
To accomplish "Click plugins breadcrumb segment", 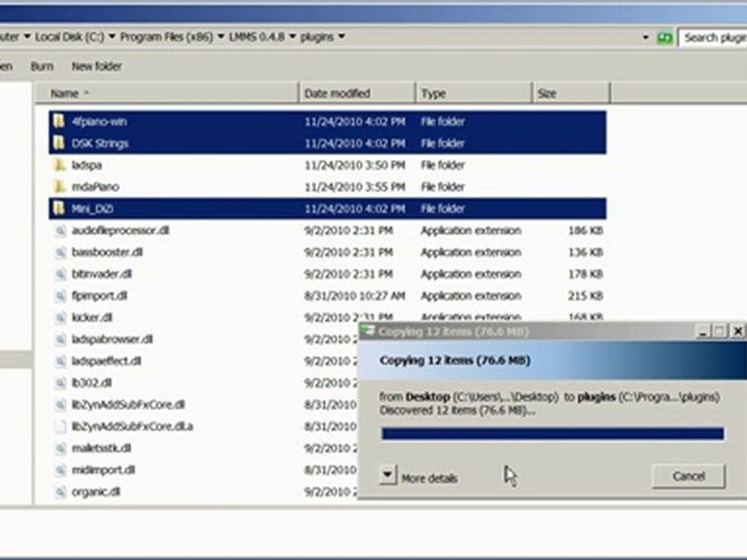I will pos(317,37).
